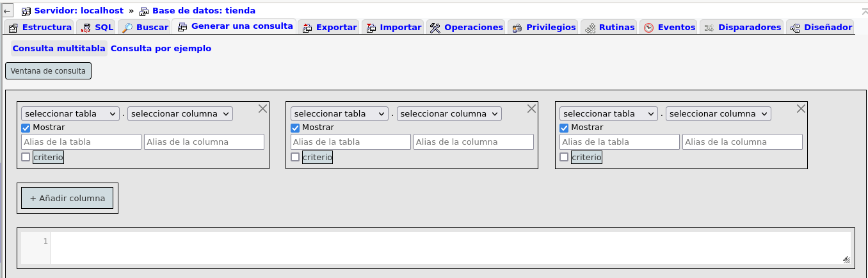868x278 pixels.
Task: Remove the third column box with X
Action: coord(801,109)
